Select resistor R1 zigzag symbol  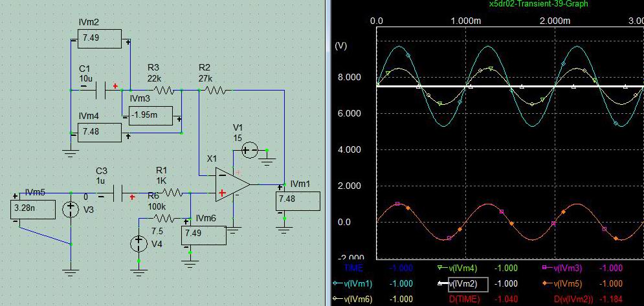tap(173, 192)
